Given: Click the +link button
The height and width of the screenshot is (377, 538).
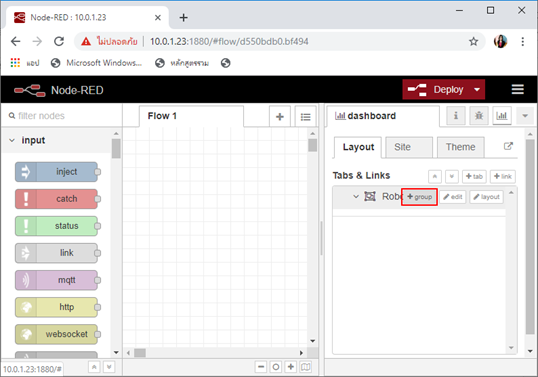Looking at the screenshot, I should tap(502, 176).
